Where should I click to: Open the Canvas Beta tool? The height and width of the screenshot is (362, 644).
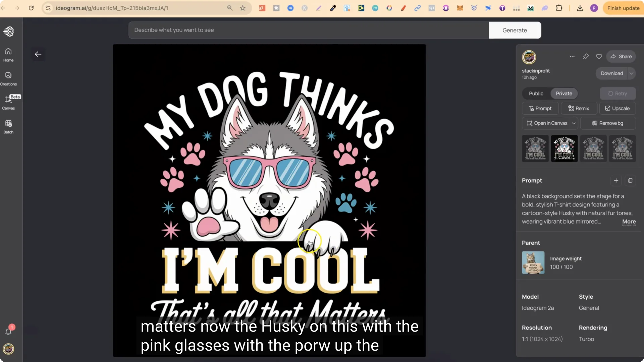pos(9,102)
